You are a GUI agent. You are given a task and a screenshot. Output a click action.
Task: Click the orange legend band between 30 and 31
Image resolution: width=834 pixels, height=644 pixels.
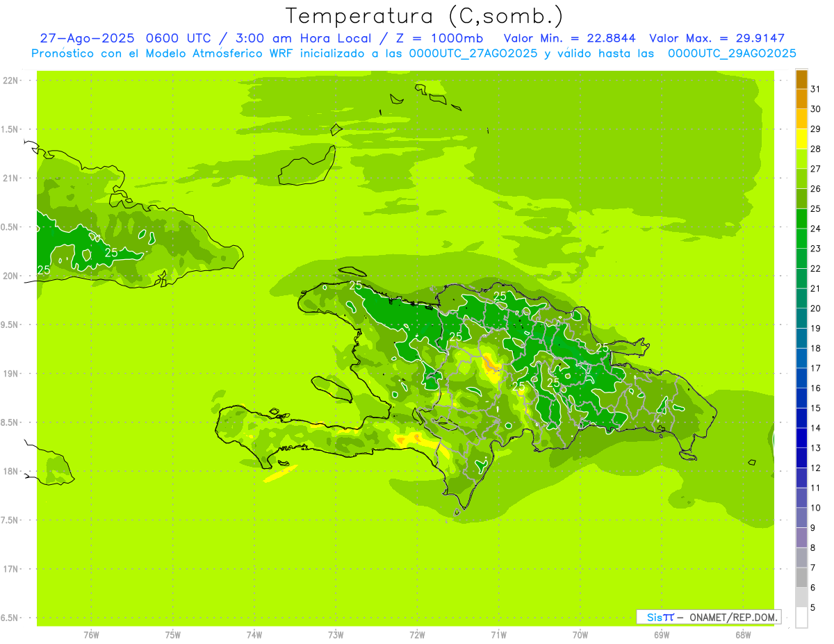801,99
